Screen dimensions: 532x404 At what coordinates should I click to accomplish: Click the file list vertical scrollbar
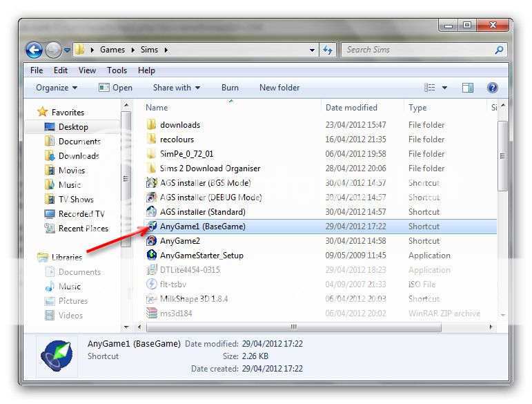coord(502,211)
